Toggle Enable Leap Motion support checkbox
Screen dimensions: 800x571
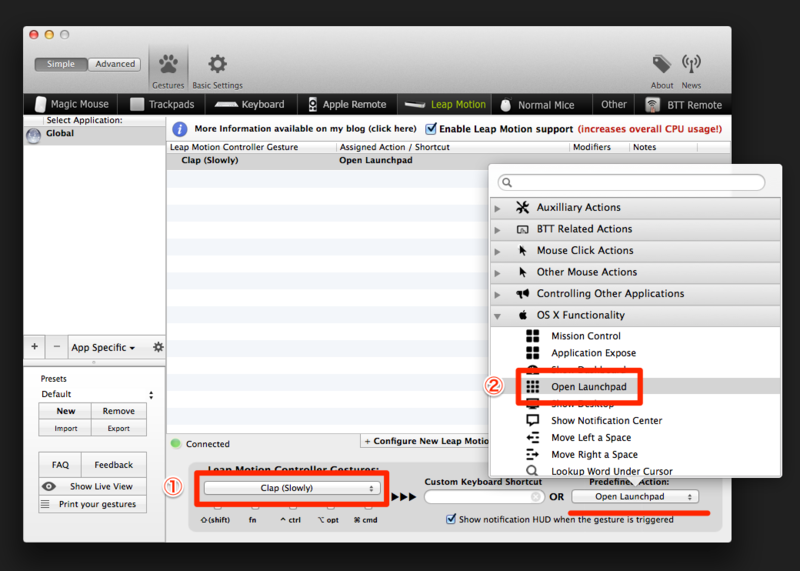431,129
